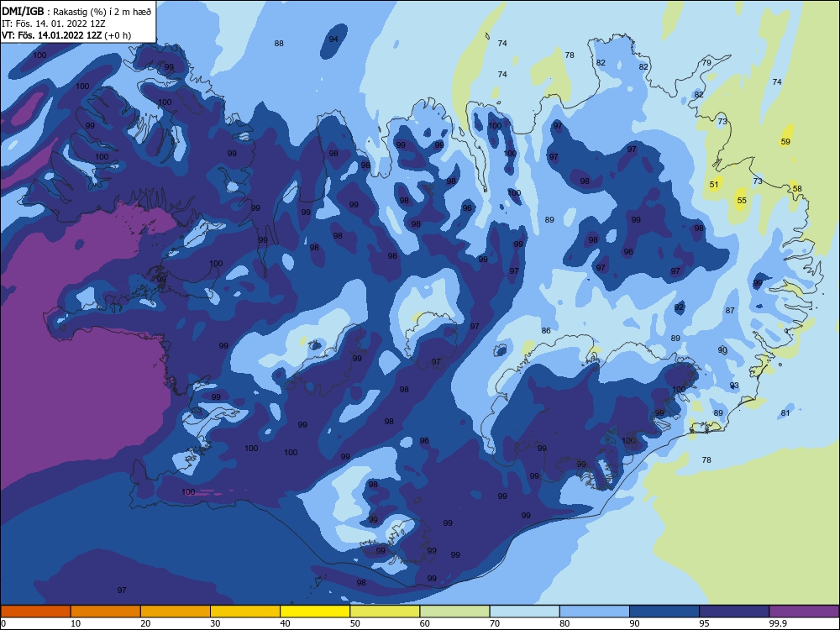840x630 pixels.
Task: Click the bright yellow 40–50 legend swatch
Action: (315, 612)
